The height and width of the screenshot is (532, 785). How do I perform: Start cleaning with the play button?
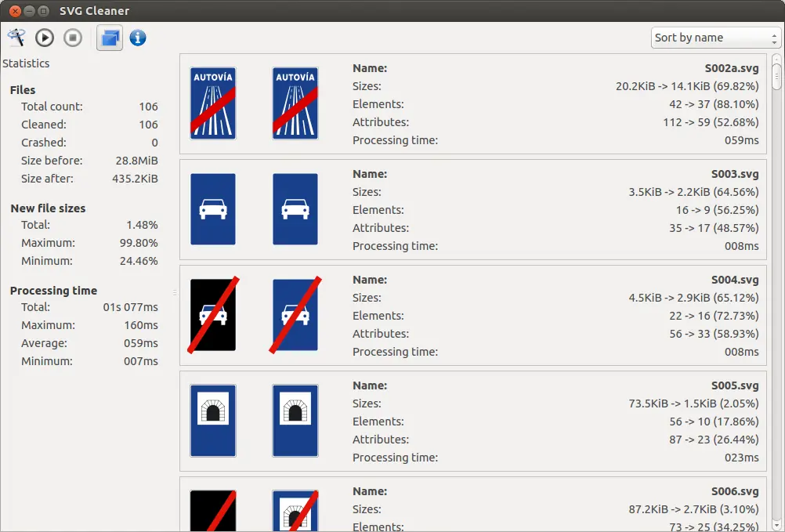[x=45, y=38]
